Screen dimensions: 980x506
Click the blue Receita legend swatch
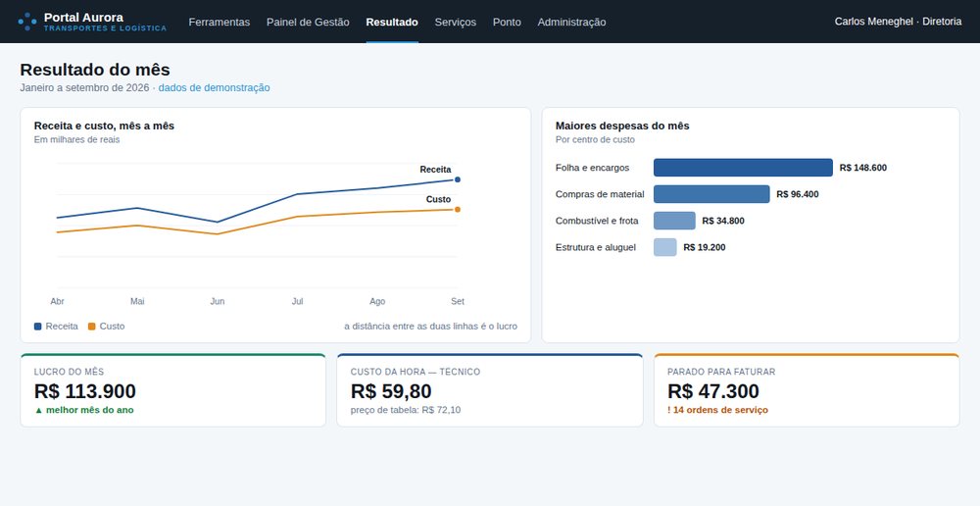[38, 327]
